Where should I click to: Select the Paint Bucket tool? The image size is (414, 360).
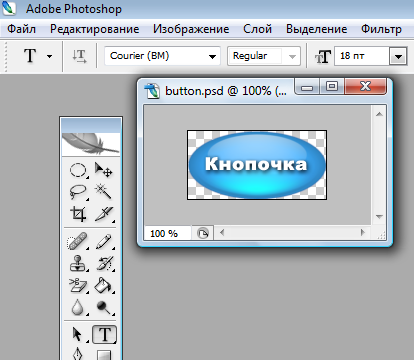tap(103, 285)
